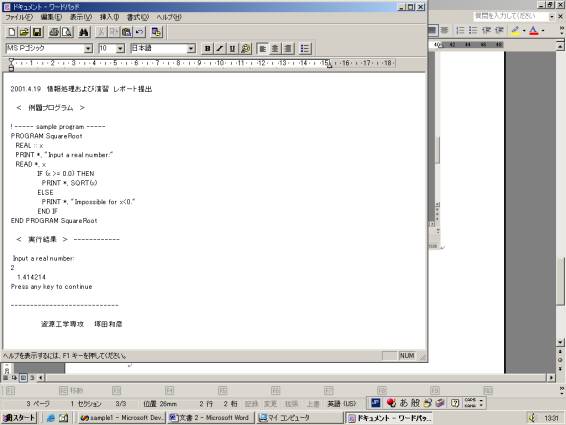The width and height of the screenshot is (566, 425).
Task: Click Word's horizontal scrollbar right arrow
Action: [551, 378]
